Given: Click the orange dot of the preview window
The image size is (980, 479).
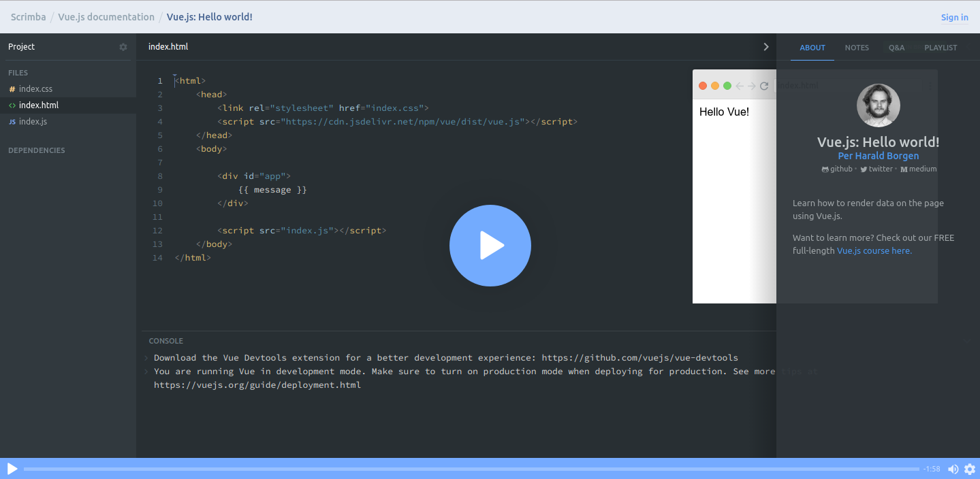Looking at the screenshot, I should 715,86.
